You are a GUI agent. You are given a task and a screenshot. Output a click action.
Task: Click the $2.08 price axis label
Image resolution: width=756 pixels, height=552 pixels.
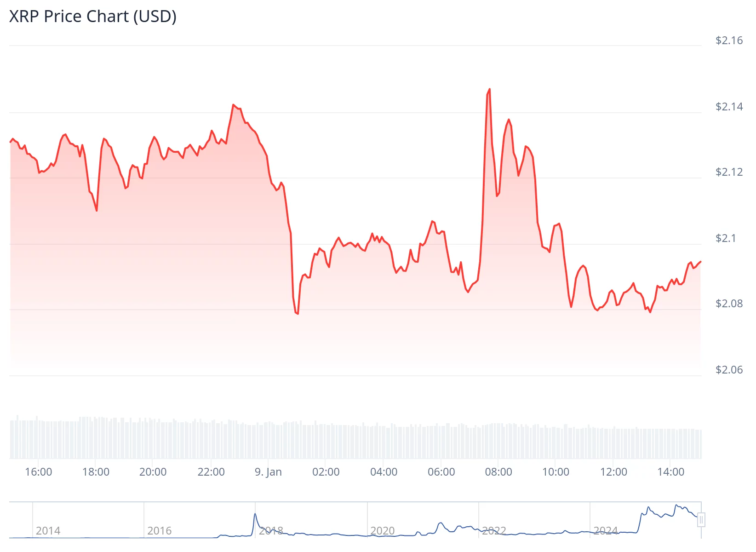tap(729, 304)
